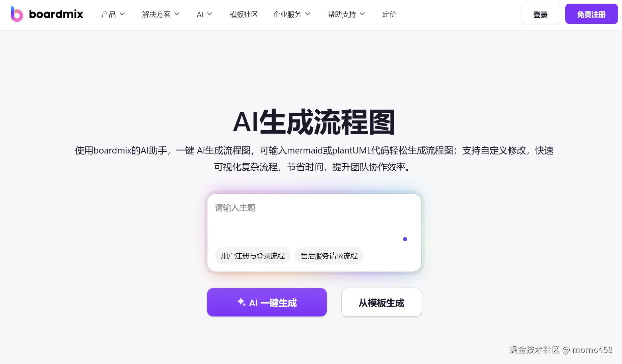Open the 模板社区 page
Viewport: 622px width, 364px height.
(x=244, y=15)
